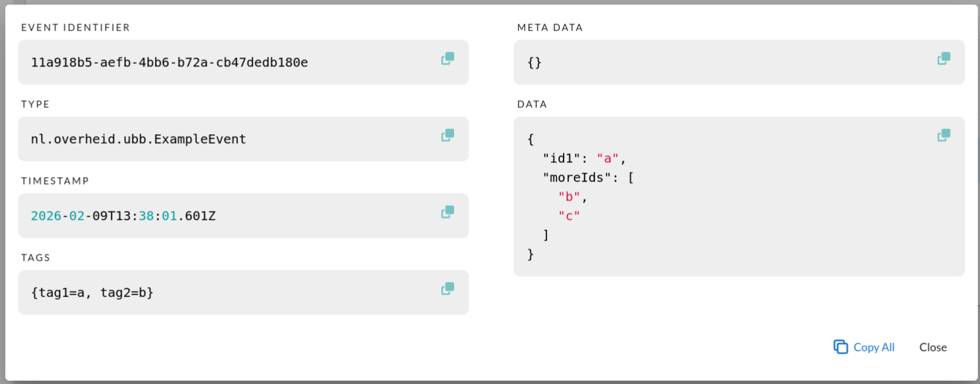The width and height of the screenshot is (980, 384).
Task: Copy the nl.overheid.ubb.ExampleEvent type
Action: [448, 135]
